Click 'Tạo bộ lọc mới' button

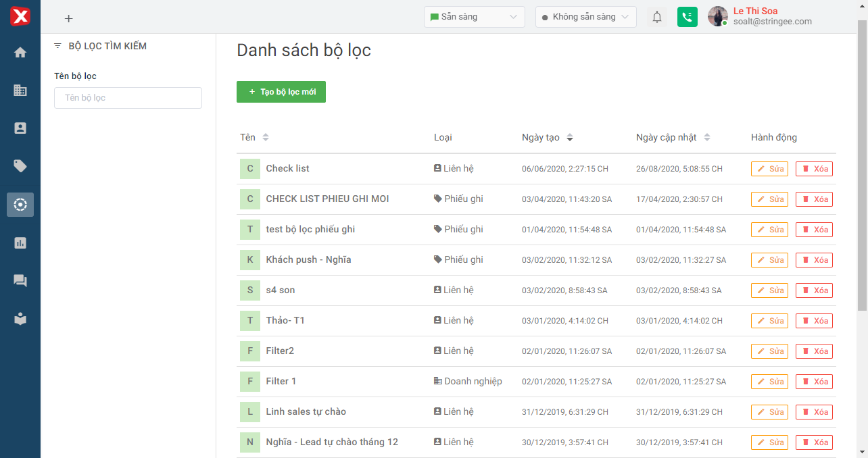[x=281, y=92]
